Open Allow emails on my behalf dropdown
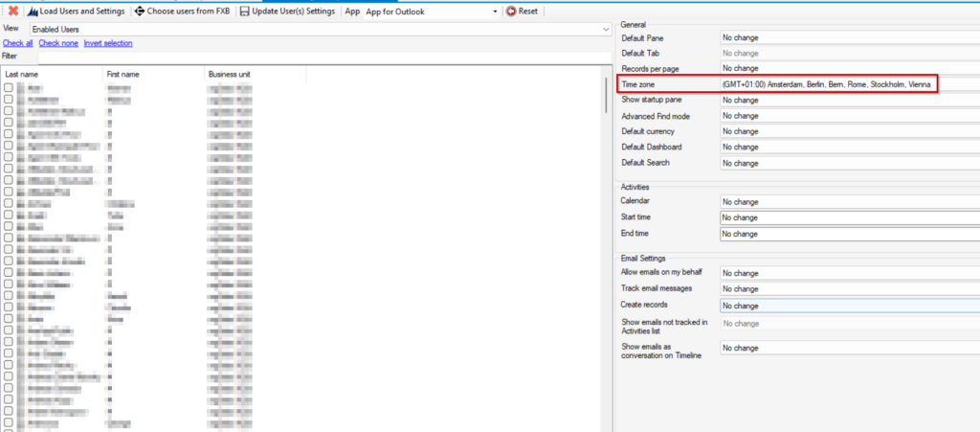The image size is (980, 432). (850, 273)
